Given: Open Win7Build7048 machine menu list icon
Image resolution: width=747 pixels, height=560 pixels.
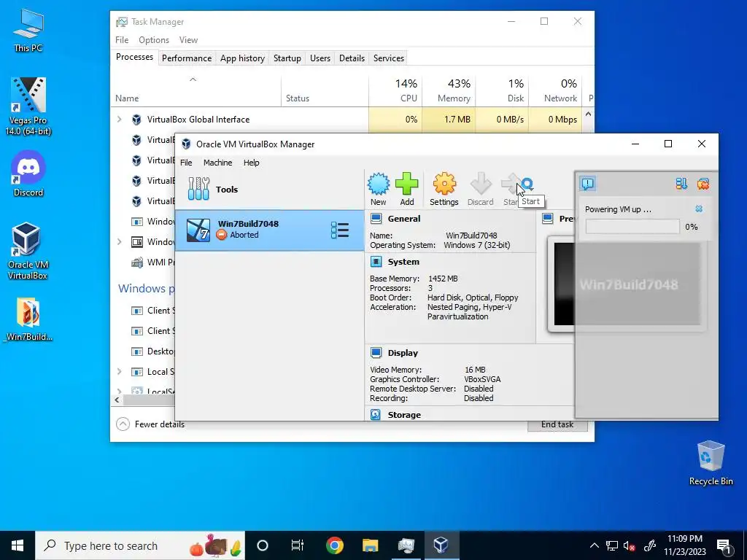Looking at the screenshot, I should [x=340, y=230].
